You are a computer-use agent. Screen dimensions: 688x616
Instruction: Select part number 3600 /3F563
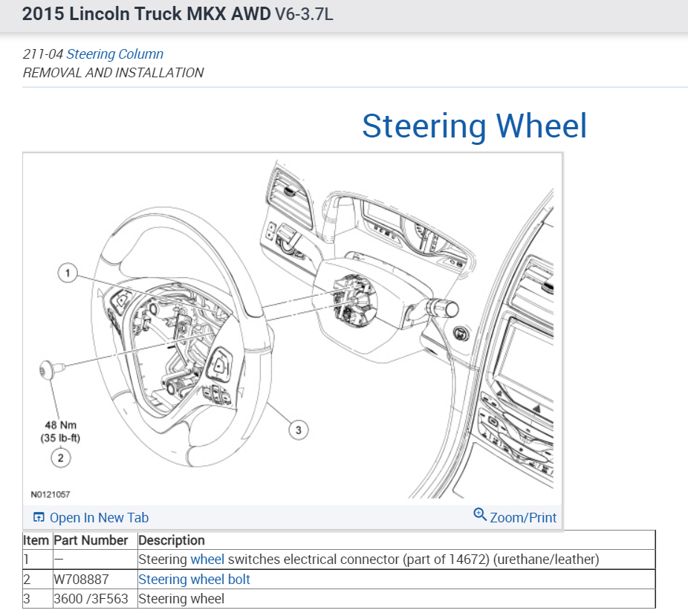pos(91,599)
